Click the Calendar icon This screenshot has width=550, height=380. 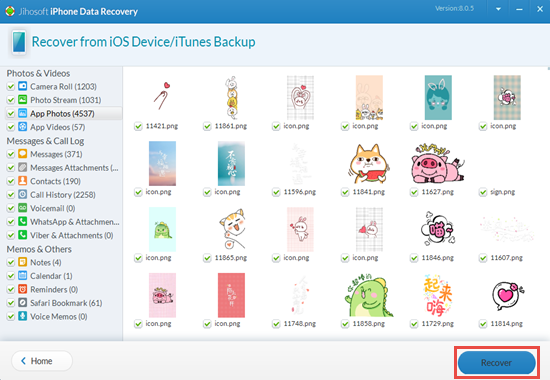(22, 275)
